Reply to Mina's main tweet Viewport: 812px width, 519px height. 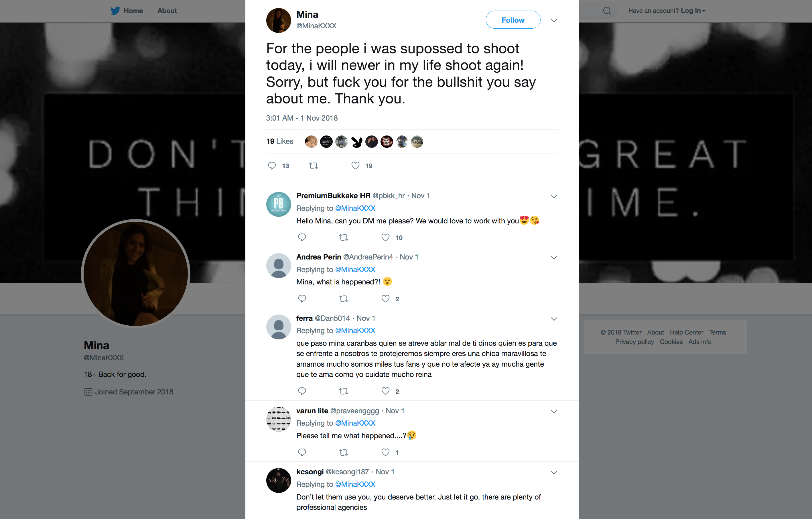click(272, 166)
